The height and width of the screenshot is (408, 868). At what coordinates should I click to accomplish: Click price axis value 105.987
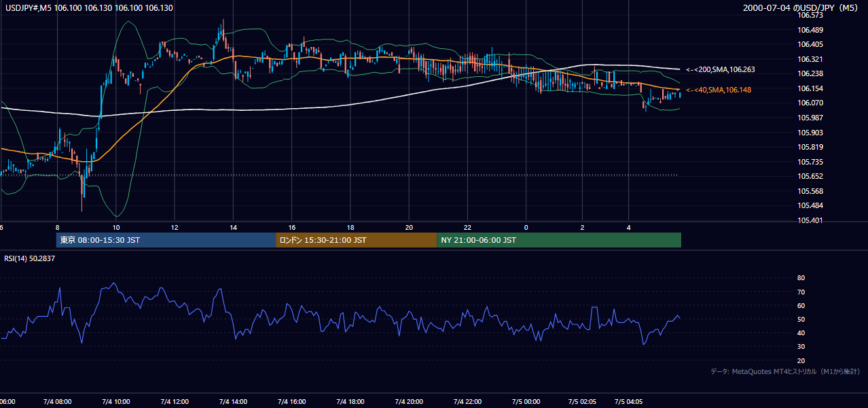(x=810, y=118)
